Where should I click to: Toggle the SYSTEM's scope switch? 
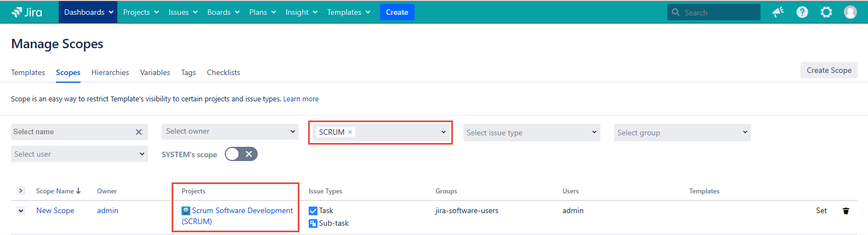pyautogui.click(x=241, y=154)
